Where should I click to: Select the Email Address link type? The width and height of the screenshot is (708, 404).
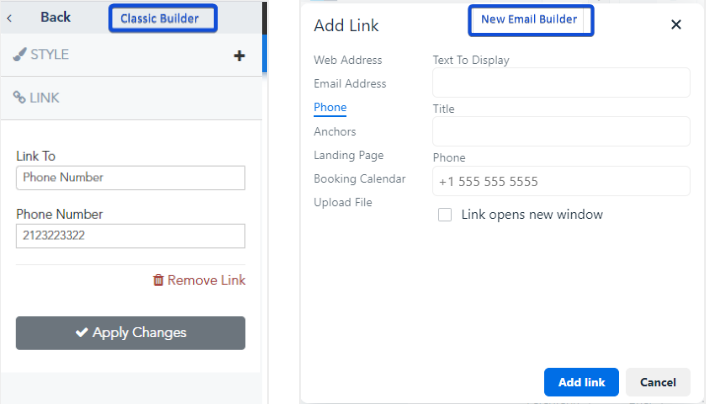[349, 84]
